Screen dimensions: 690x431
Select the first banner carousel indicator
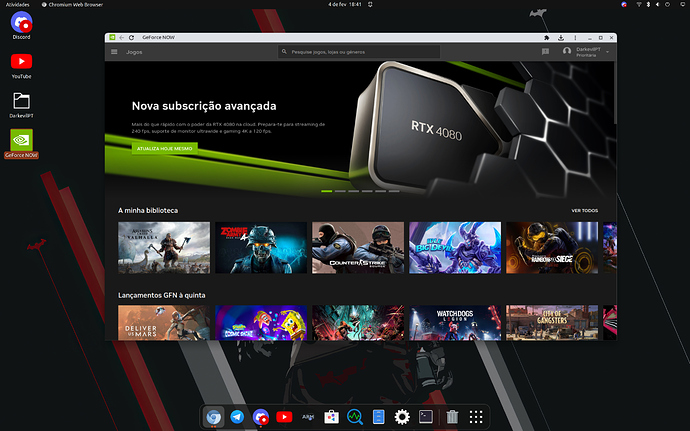tap(327, 191)
